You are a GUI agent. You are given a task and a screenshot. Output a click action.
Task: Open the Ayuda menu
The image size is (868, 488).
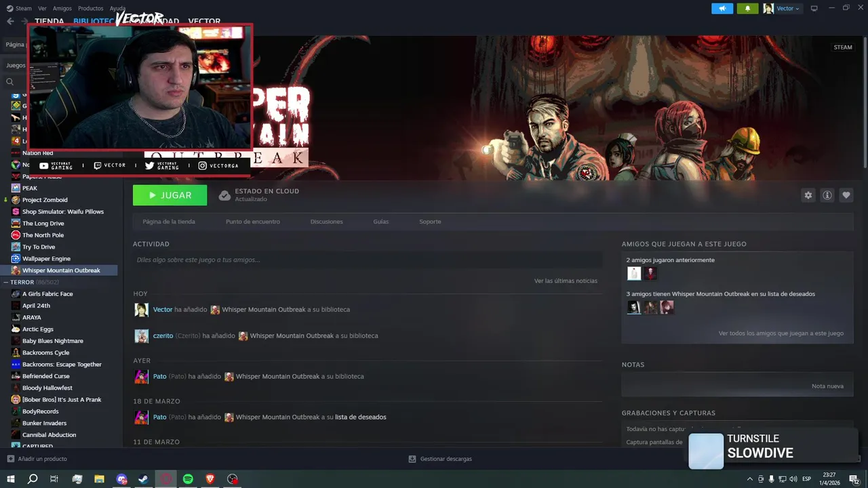click(x=117, y=8)
